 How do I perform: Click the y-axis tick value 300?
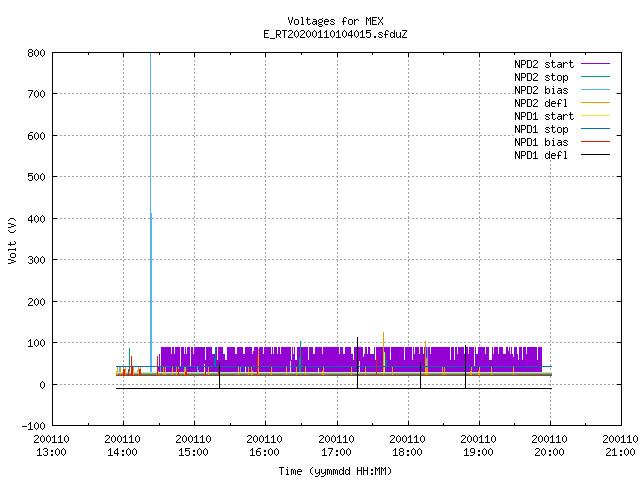click(36, 260)
